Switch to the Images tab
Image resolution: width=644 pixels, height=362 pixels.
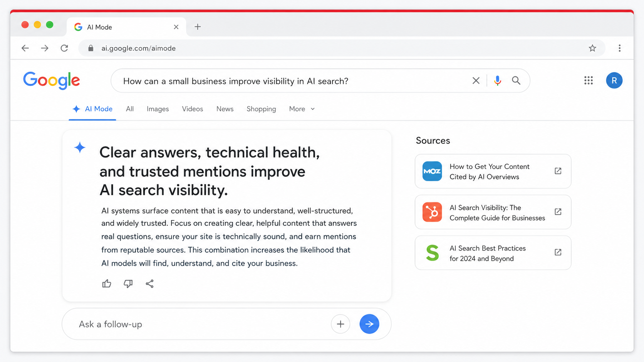pyautogui.click(x=158, y=109)
